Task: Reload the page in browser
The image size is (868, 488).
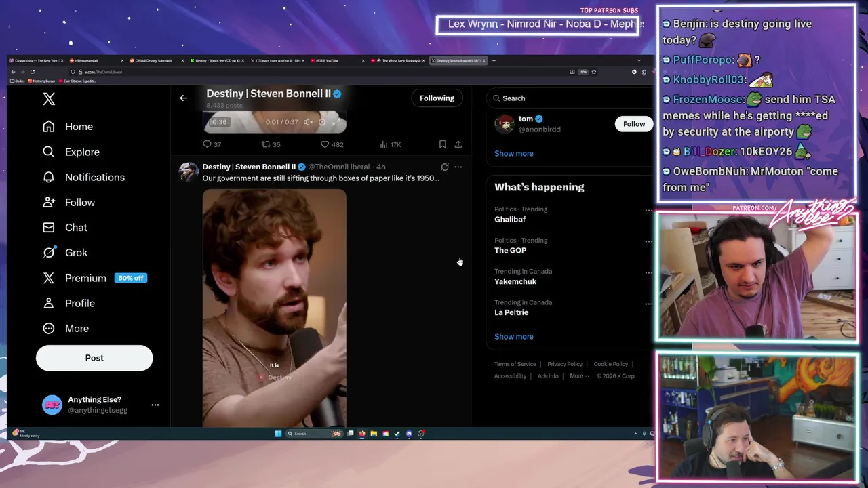Action: pos(32,72)
